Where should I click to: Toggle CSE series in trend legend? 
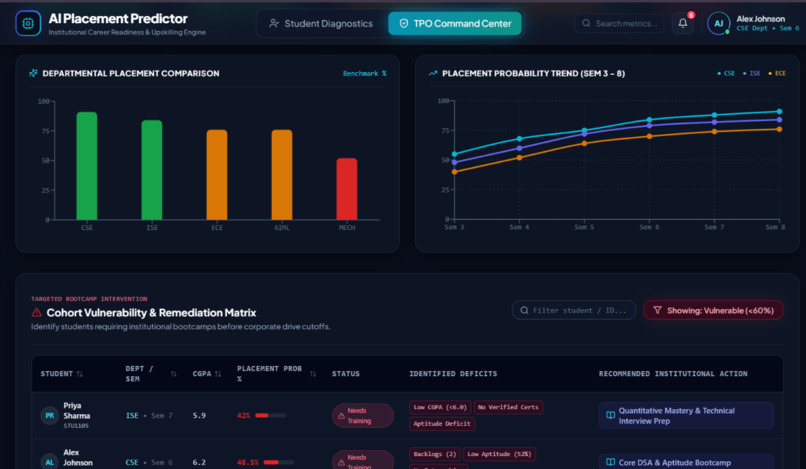click(726, 74)
